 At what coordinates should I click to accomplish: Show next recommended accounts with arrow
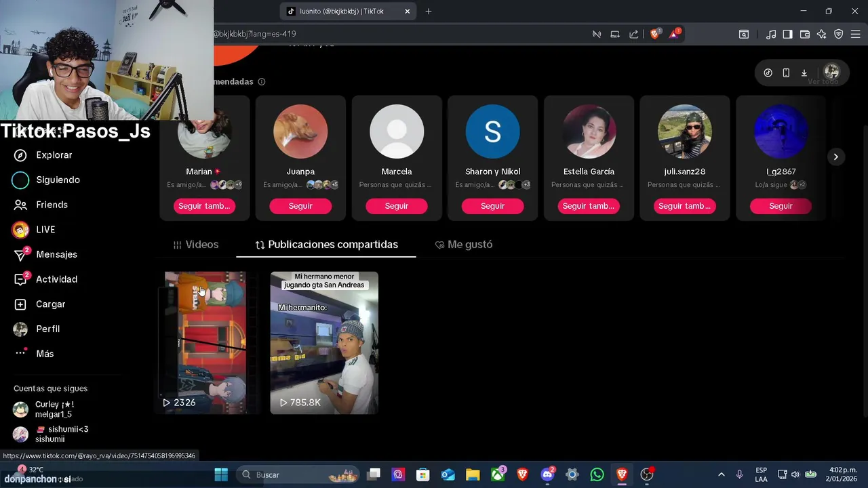tap(835, 157)
